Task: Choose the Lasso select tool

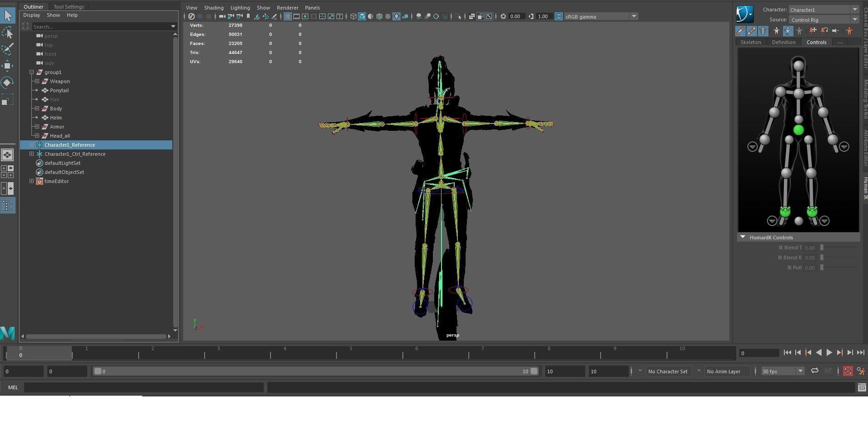Action: point(8,32)
